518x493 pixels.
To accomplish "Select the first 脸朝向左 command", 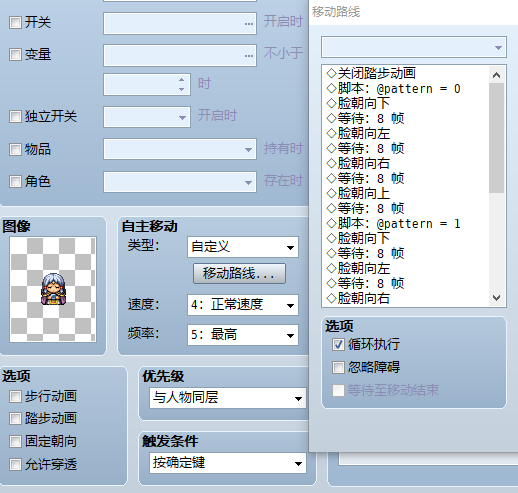I will [358, 133].
